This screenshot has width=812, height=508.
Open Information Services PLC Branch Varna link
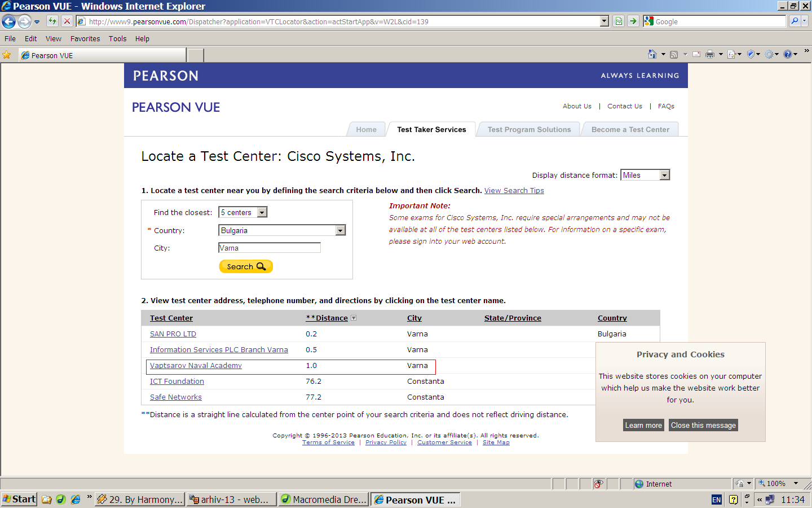(x=219, y=350)
